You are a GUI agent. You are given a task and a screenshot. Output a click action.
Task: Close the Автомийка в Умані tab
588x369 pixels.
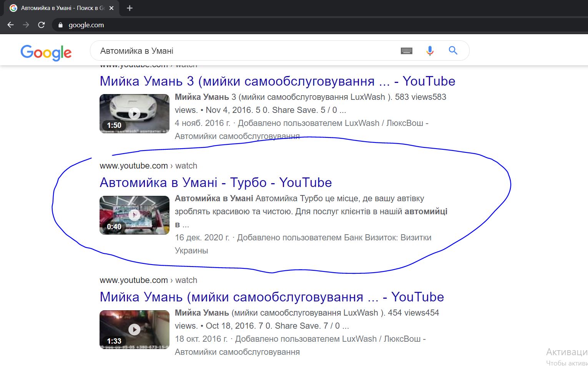[x=111, y=8]
